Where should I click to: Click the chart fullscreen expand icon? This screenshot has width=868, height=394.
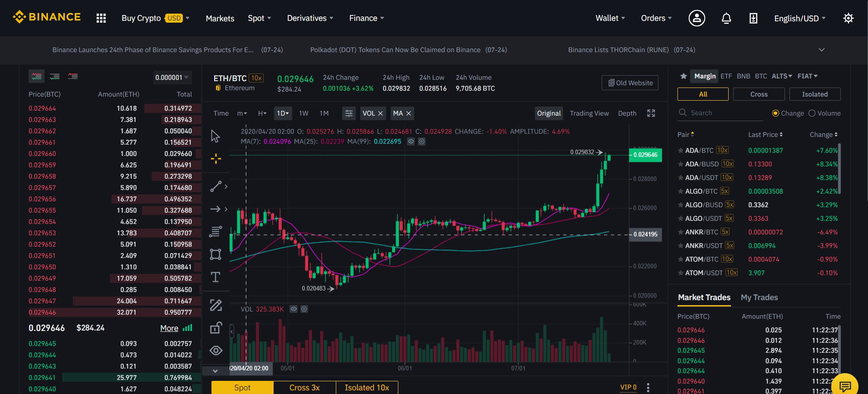pos(651,113)
